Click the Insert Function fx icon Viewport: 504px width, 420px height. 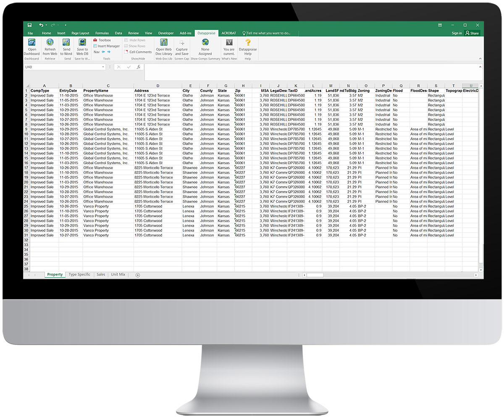(x=139, y=67)
